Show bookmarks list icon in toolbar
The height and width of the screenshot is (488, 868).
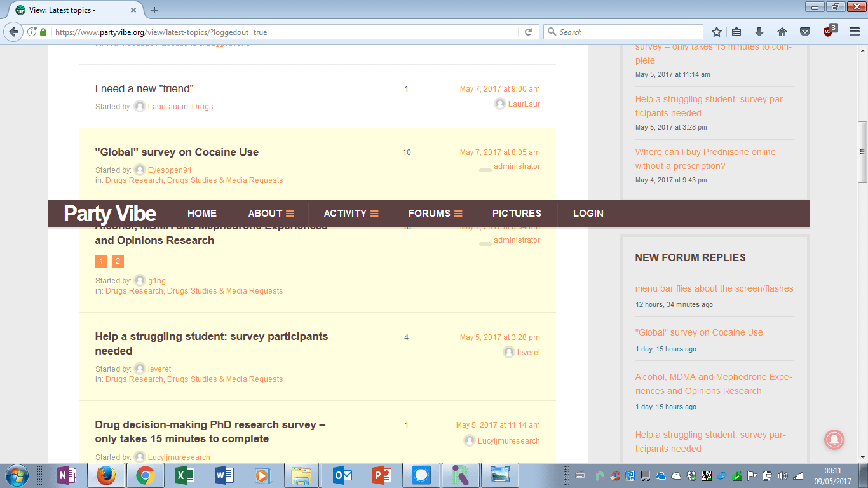tap(737, 32)
